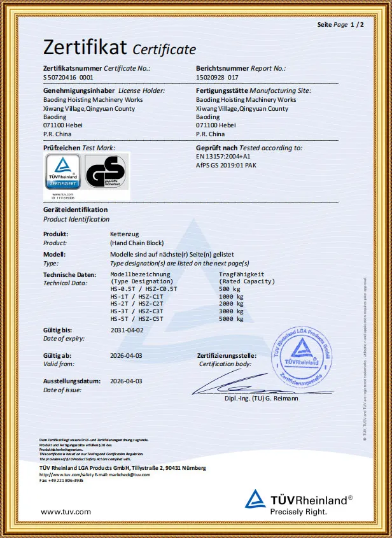Click the 1000 kg rated capacity value
The height and width of the screenshot is (538, 392).
pos(231,297)
